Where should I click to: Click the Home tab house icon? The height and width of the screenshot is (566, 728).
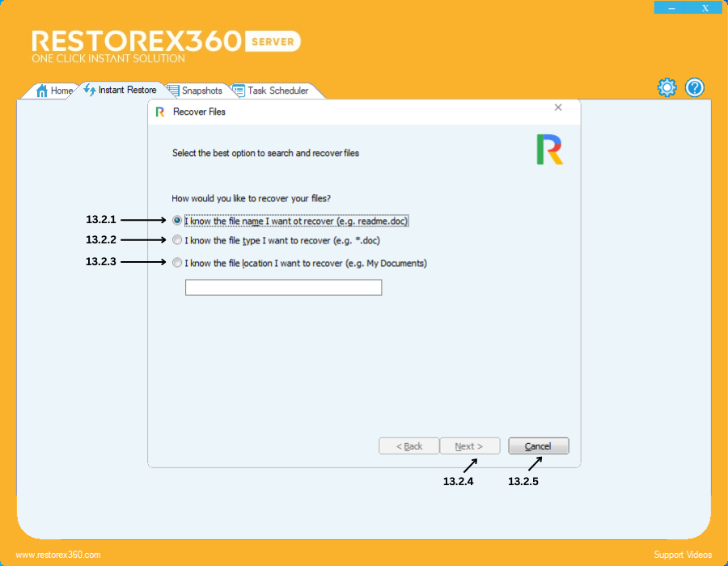42,91
